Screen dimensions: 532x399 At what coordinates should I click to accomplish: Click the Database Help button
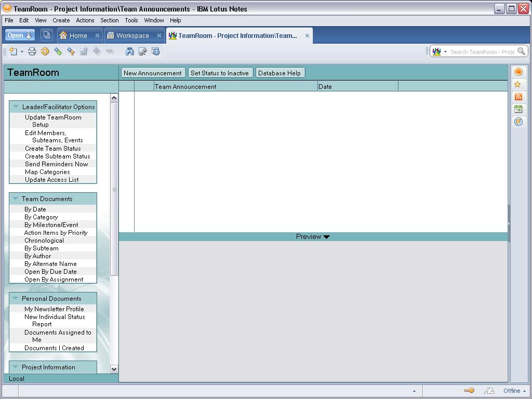(x=280, y=73)
